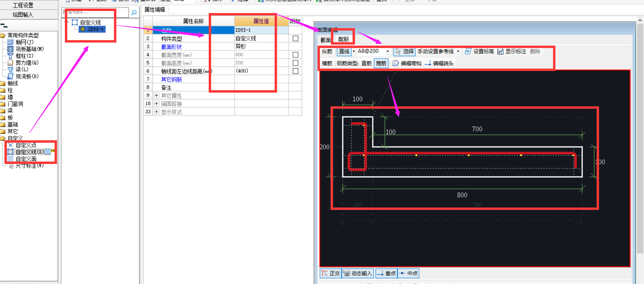Select 筏板基础(M) raft foundation item
644x284 pixels.
[26, 49]
